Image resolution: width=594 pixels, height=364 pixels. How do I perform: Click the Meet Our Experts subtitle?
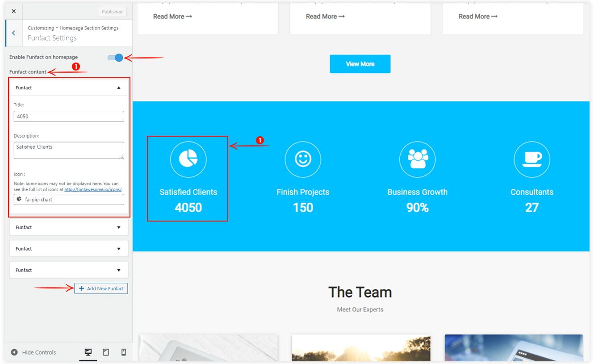pyautogui.click(x=360, y=310)
